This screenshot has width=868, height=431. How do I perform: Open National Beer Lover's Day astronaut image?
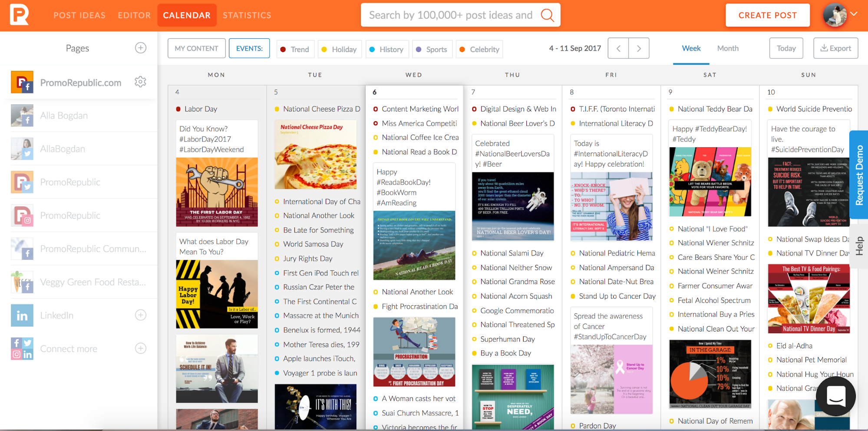(x=513, y=206)
